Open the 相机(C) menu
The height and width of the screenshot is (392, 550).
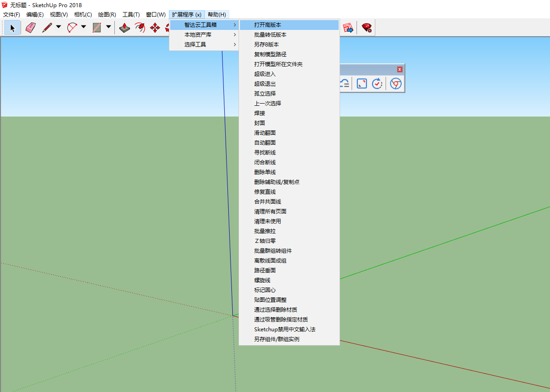[x=83, y=15]
